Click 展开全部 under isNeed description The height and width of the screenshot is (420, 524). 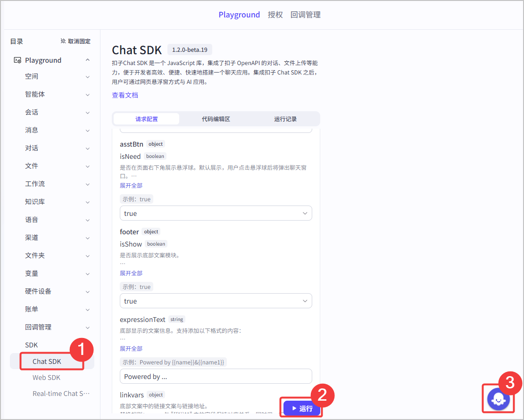pos(131,185)
